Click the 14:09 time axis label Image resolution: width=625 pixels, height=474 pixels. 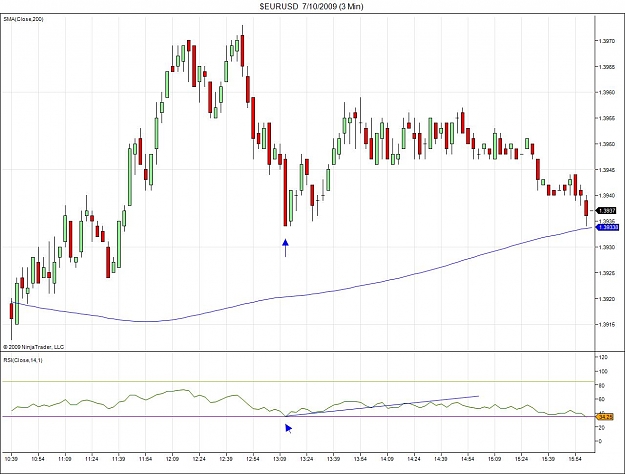point(387,459)
